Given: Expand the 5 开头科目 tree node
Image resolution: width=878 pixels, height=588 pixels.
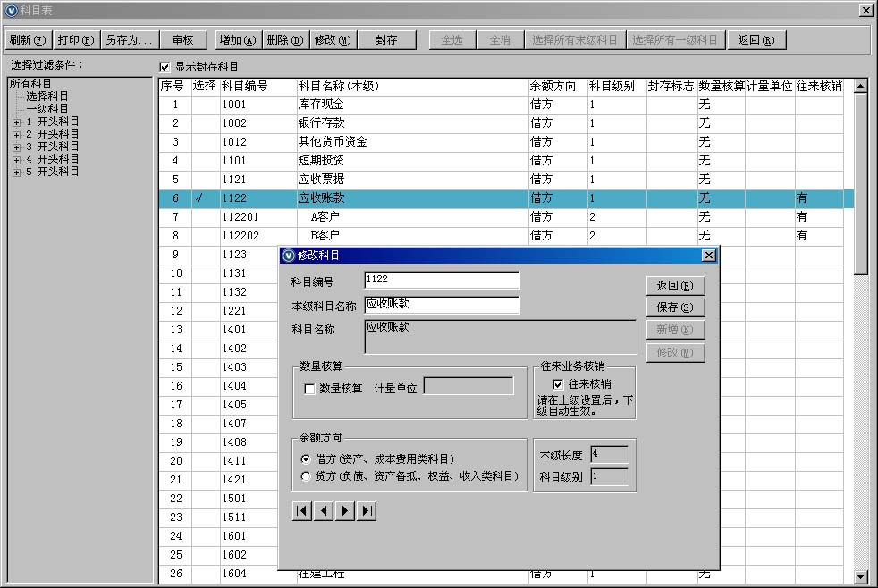Looking at the screenshot, I should (x=16, y=172).
